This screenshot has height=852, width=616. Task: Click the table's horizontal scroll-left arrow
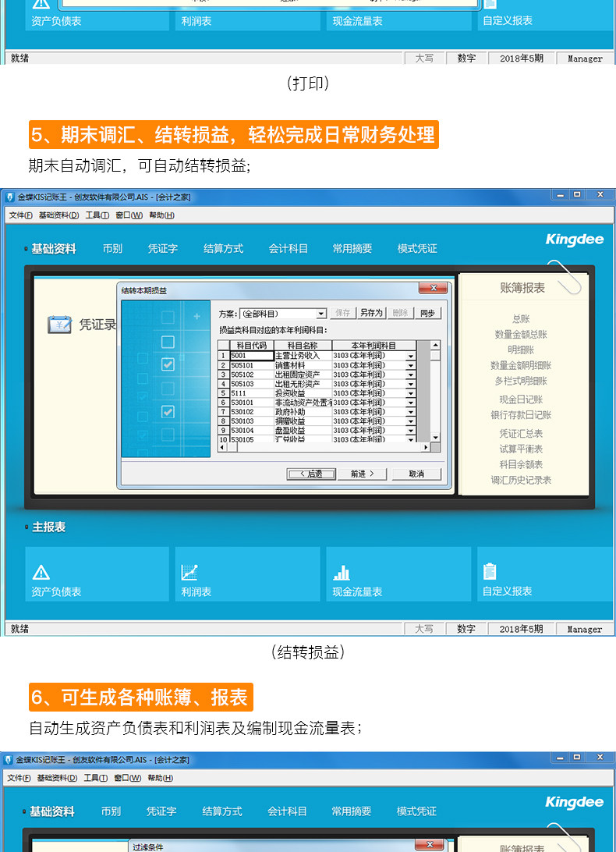pyautogui.click(x=221, y=447)
